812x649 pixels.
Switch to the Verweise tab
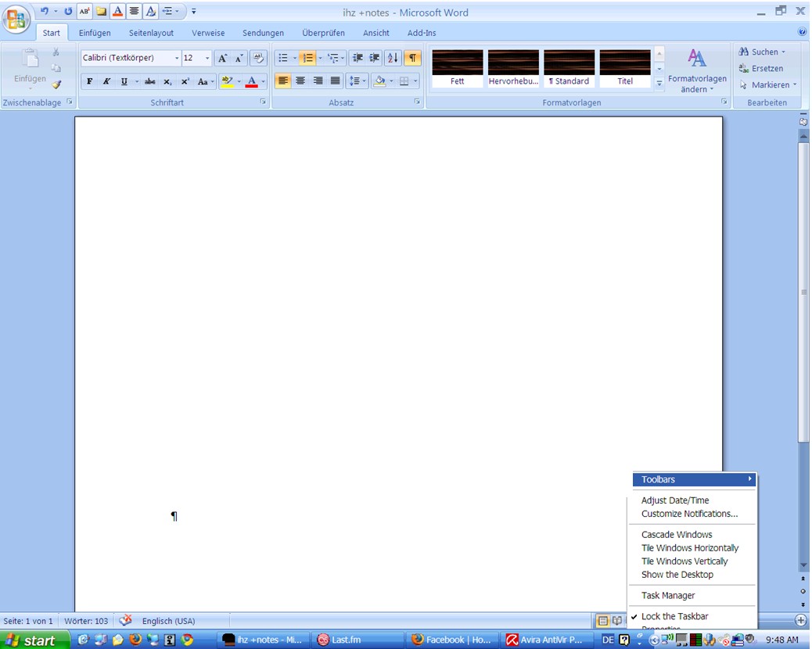tap(208, 33)
